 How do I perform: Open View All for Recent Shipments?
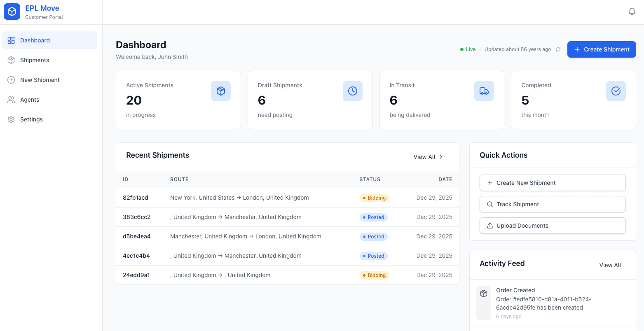click(424, 156)
